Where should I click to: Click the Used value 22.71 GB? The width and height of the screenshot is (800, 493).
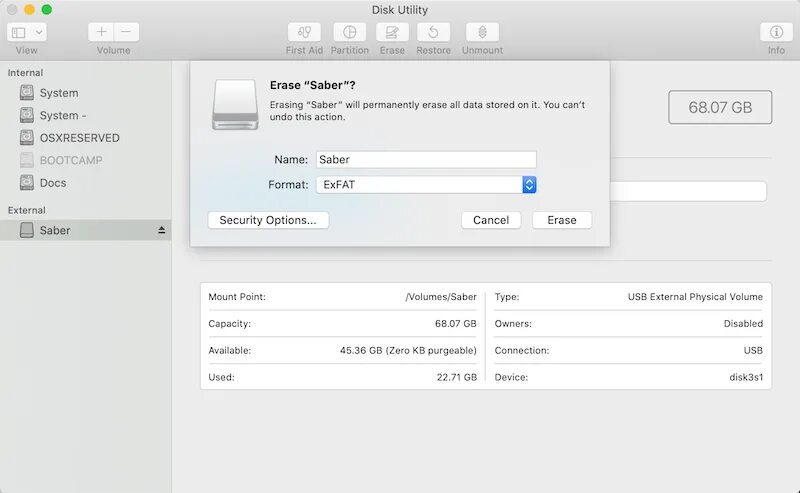click(457, 377)
